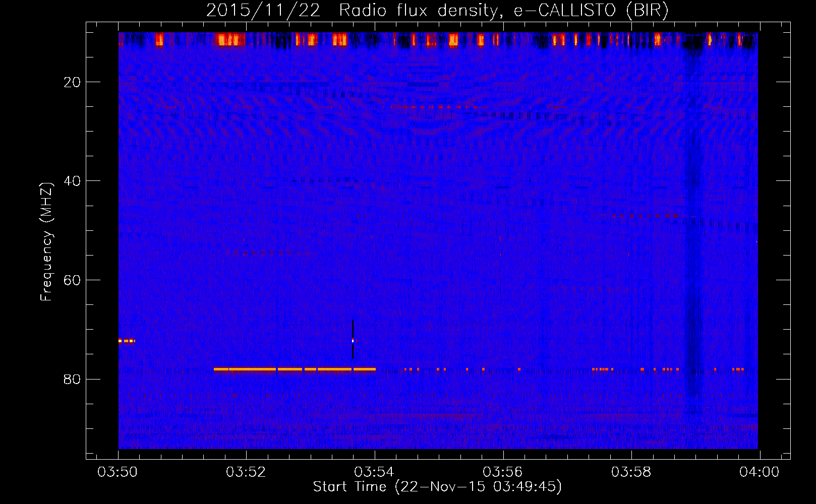Click the 04:00 time tick label
The image size is (816, 504).
coord(759,472)
